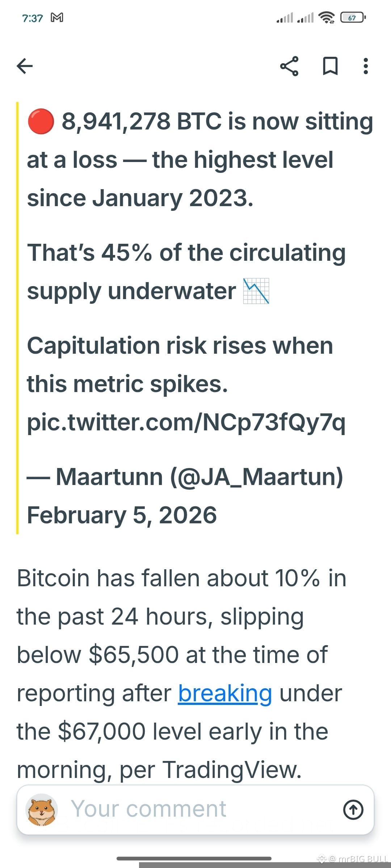Bookmark this article
The width and height of the screenshot is (391, 868).
[x=330, y=66]
